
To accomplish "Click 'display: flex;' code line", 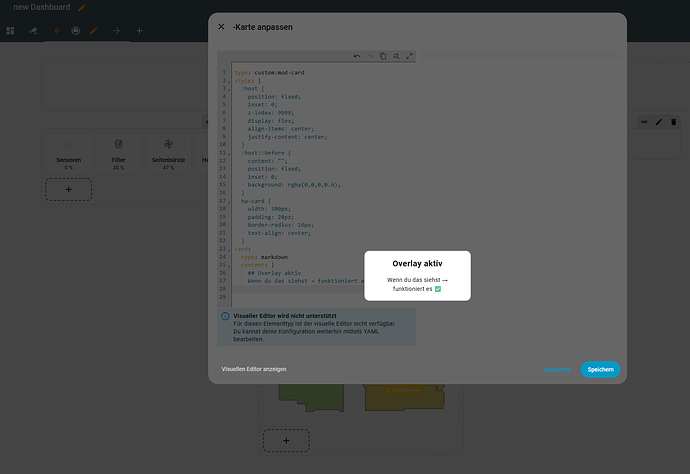I will tap(271, 121).
